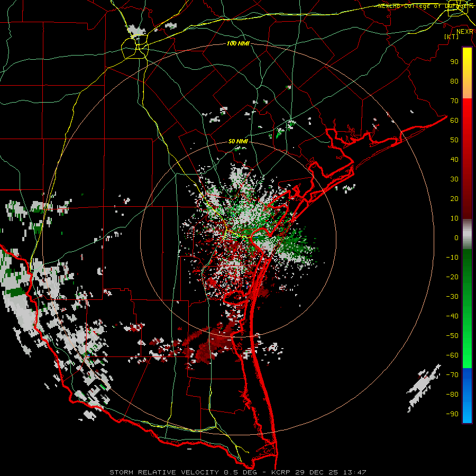Select the 40 value on velocity scale
This screenshot has height=476, width=476.
coord(454,159)
